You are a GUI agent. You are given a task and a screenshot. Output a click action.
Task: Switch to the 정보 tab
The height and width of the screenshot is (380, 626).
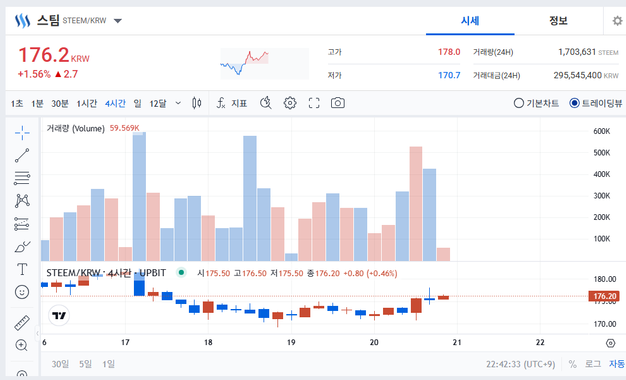point(558,21)
